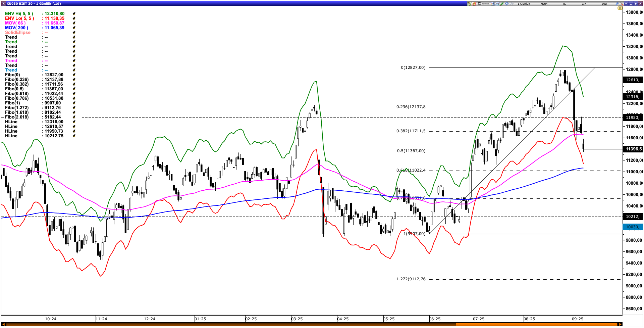Open the IND indicators menu
Viewport: 644px width, 328px height.
pos(604,4)
